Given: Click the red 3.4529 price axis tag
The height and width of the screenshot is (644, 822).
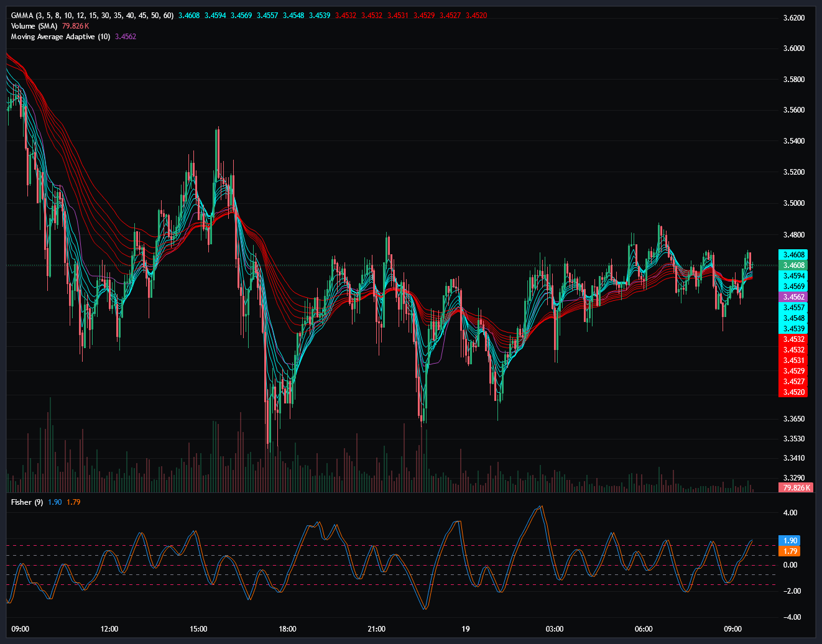Looking at the screenshot, I should coord(793,371).
